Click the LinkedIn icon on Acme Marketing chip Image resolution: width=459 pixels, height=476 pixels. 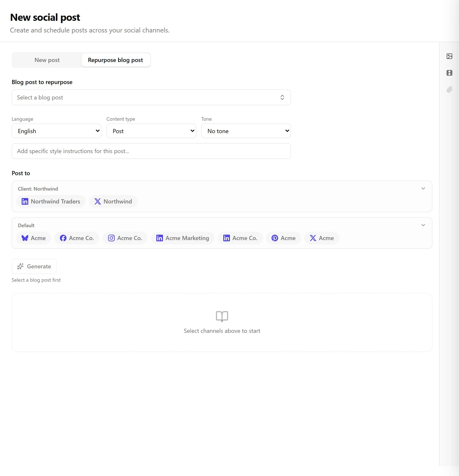click(x=159, y=238)
